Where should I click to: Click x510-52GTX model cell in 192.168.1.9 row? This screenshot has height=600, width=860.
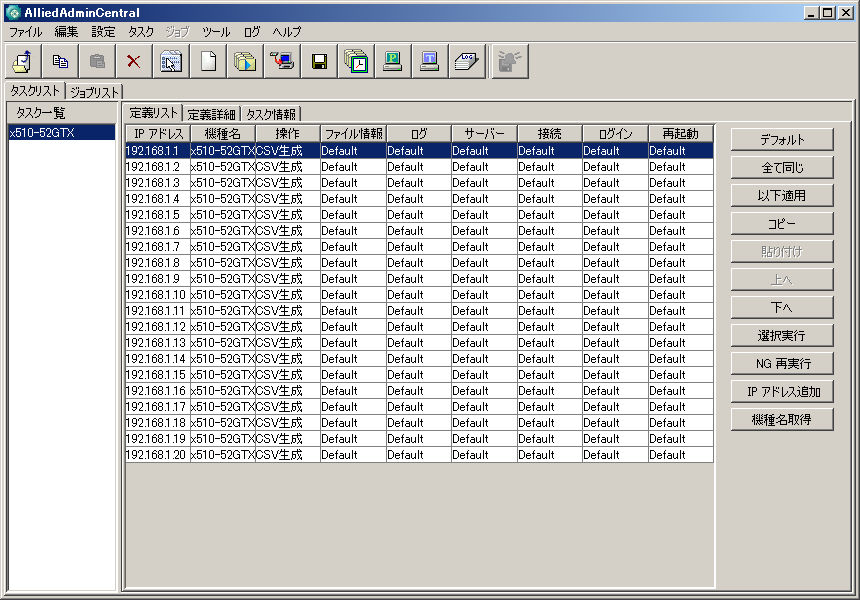tap(223, 279)
